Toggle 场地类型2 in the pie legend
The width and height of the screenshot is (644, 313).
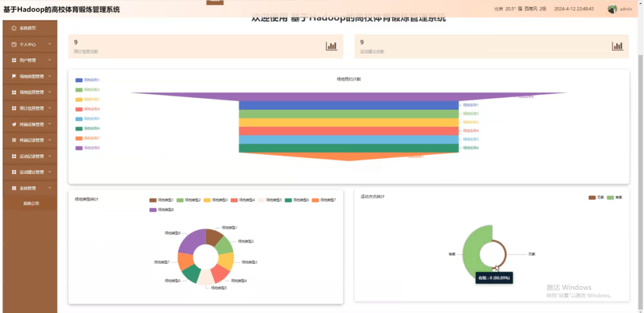(x=188, y=200)
